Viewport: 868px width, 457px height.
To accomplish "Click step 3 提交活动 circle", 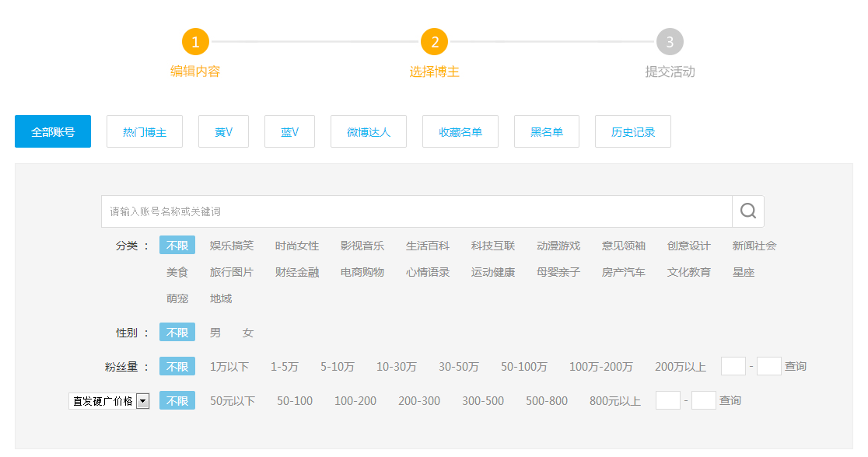I will 670,42.
